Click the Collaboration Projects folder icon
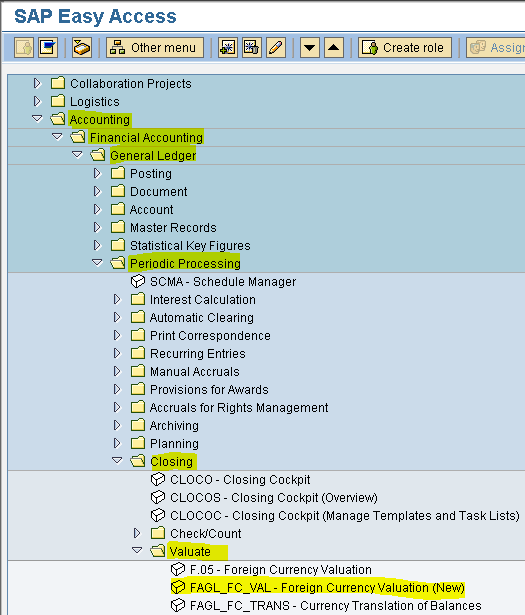This screenshot has width=525, height=615. [58, 83]
